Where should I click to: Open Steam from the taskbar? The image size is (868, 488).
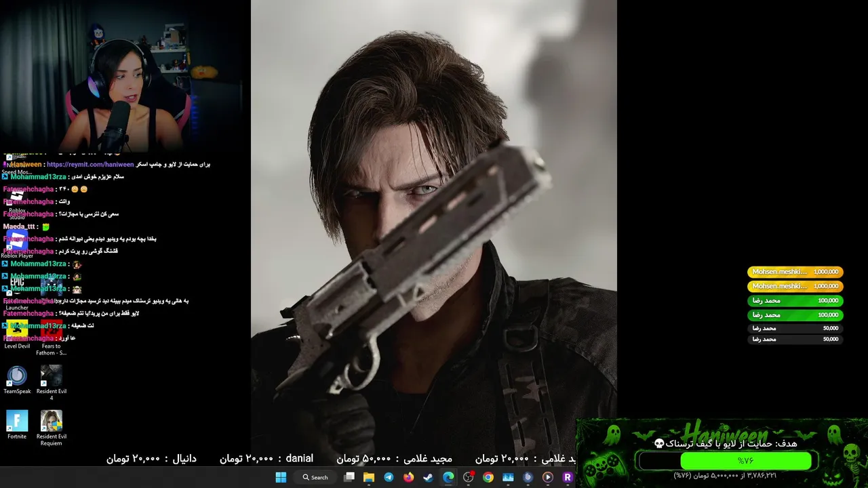tap(428, 477)
